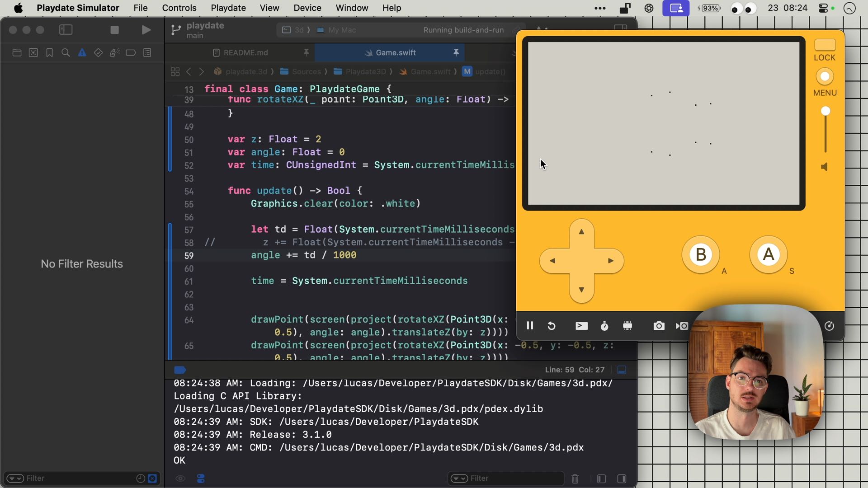Click the simulator MENU button

click(825, 77)
